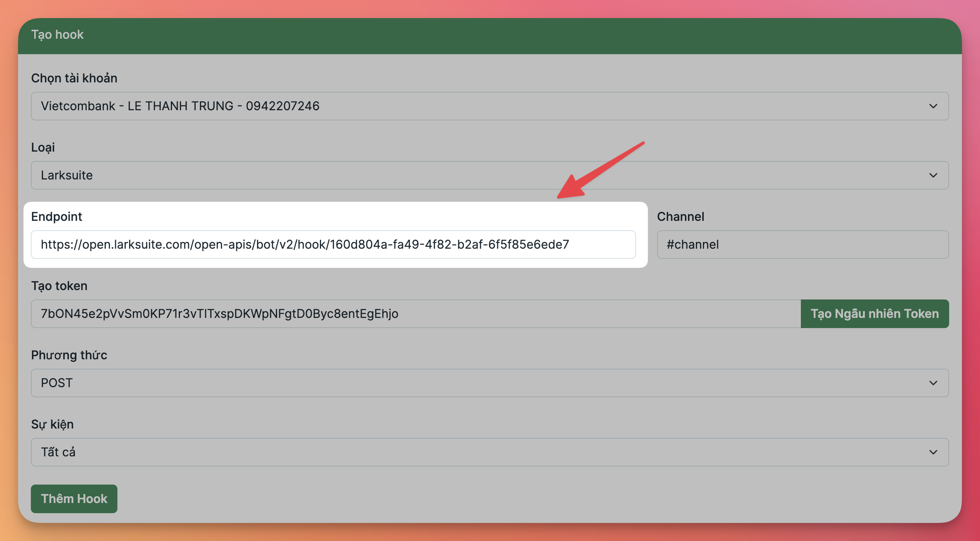
Task: Click the Tạo hook header title
Action: click(x=58, y=35)
